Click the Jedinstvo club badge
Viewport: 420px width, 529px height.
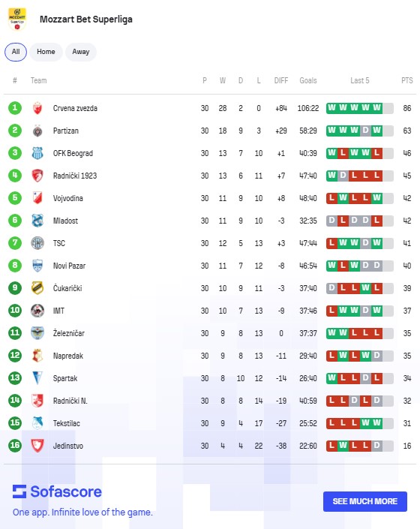(x=37, y=446)
